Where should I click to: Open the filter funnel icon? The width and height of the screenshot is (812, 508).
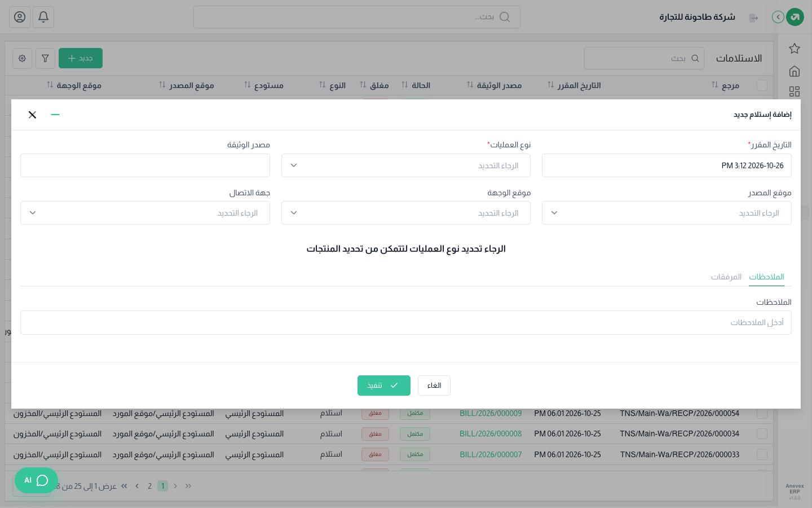(x=45, y=58)
